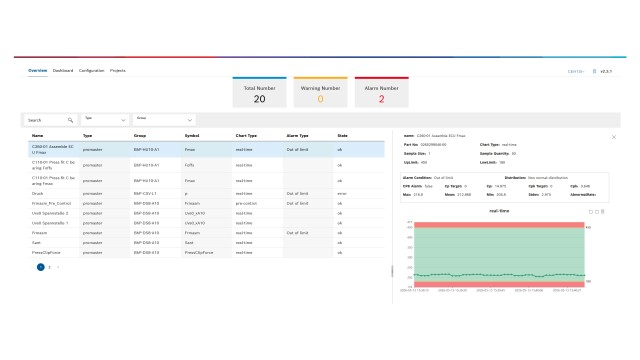The width and height of the screenshot is (640, 360).
Task: Select the Fmaxm row name cell
Action: click(x=39, y=233)
